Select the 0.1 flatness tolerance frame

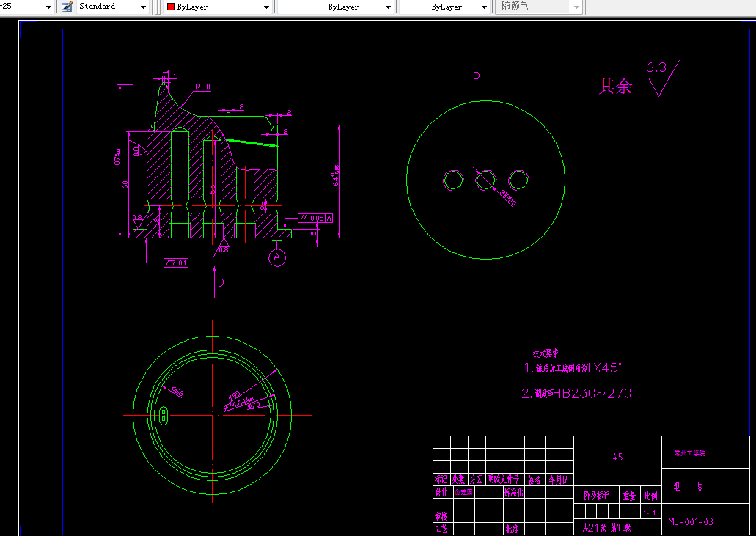tap(176, 263)
